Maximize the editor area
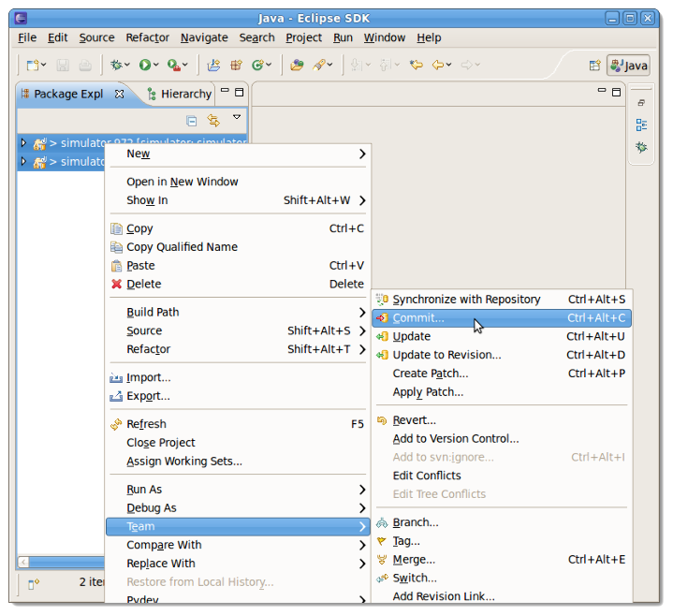 point(616,93)
